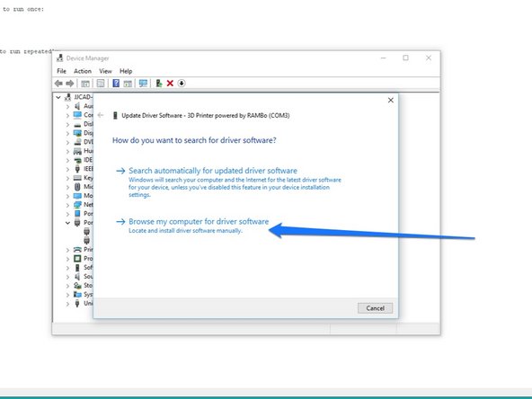Expand the System devices (Sys) tree node
This screenshot has height=399, width=532.
click(x=67, y=295)
